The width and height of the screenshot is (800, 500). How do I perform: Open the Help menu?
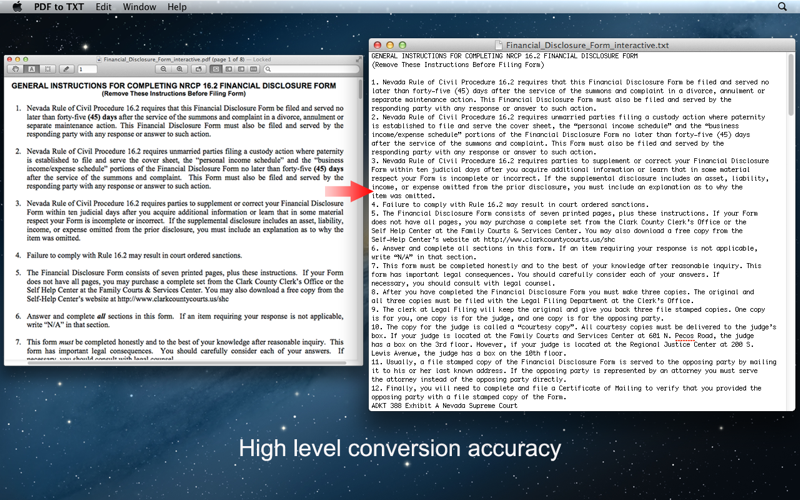point(177,7)
